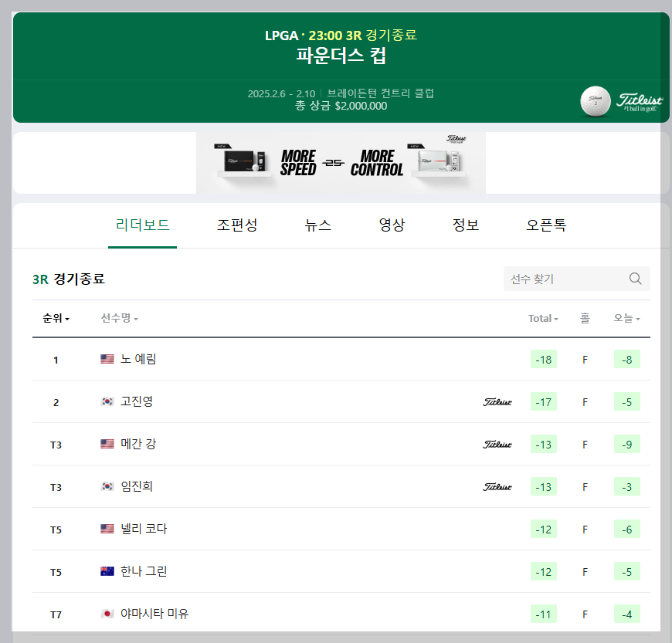This screenshot has width=672, height=643.
Task: Click the 홀 column header
Action: click(x=585, y=318)
